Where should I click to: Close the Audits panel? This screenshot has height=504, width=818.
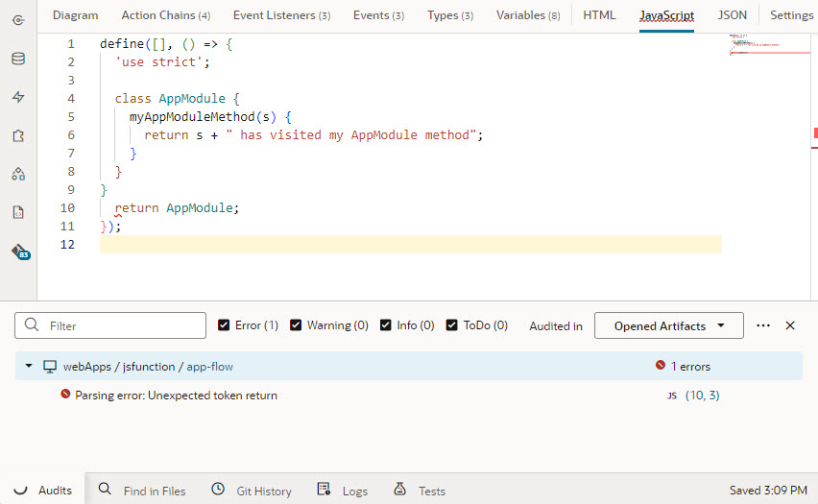point(790,325)
